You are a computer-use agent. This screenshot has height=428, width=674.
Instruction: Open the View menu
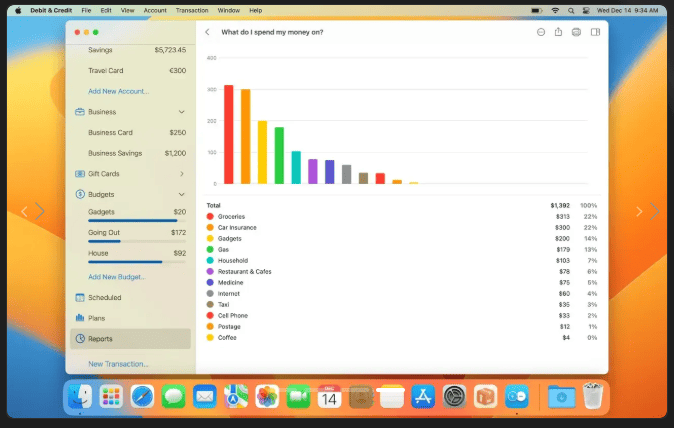127,10
